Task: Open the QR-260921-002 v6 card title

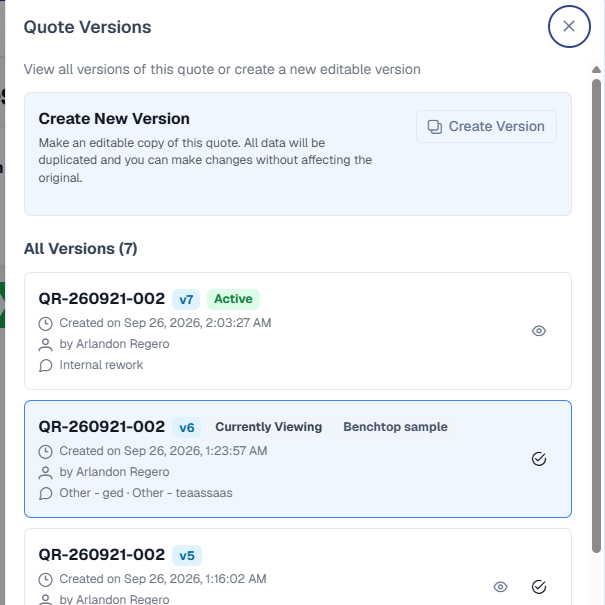Action: pyautogui.click(x=101, y=427)
